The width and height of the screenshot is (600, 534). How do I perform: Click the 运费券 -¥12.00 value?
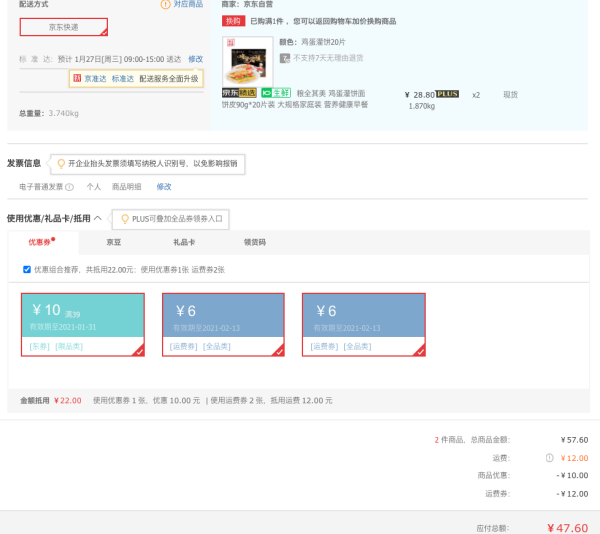click(x=572, y=494)
